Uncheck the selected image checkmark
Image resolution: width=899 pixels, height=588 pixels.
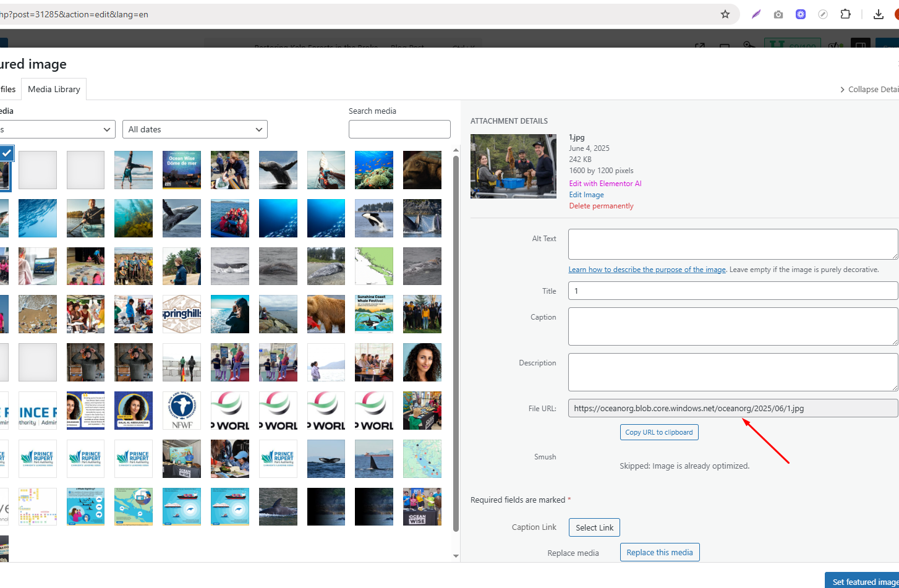tap(6, 153)
